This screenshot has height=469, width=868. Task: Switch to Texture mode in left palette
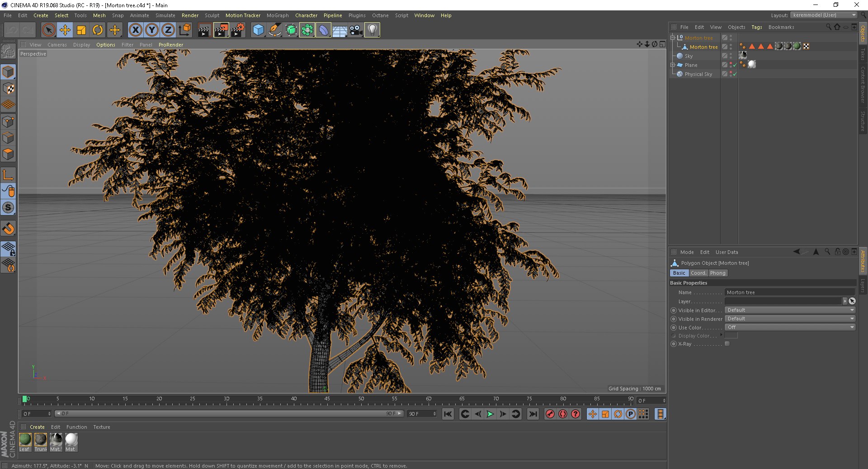click(9, 89)
